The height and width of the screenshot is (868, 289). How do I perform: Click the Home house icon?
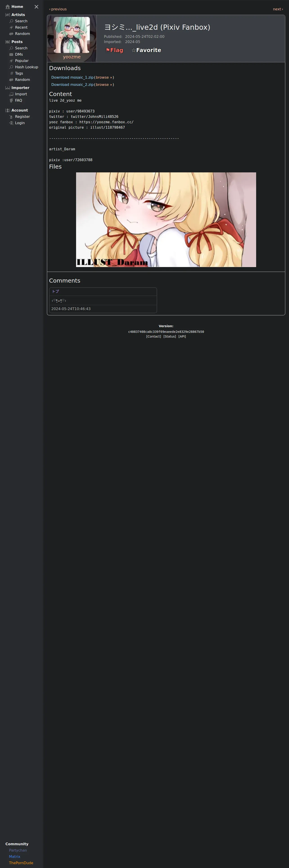pos(8,7)
